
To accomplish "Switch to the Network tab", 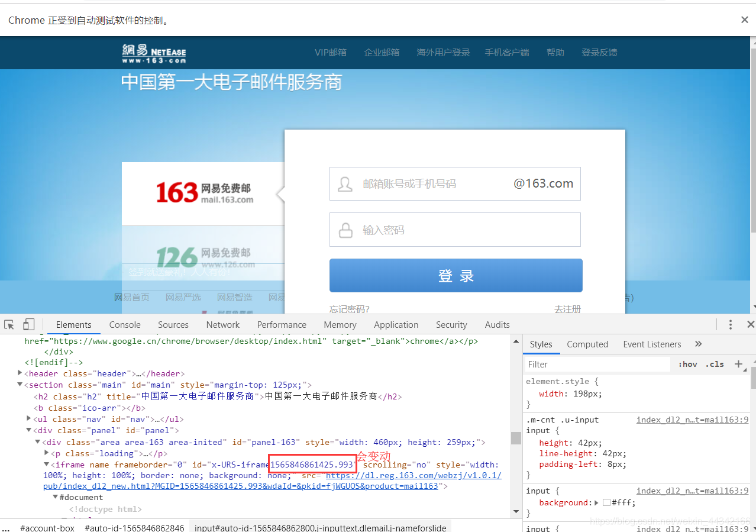I will pyautogui.click(x=223, y=324).
